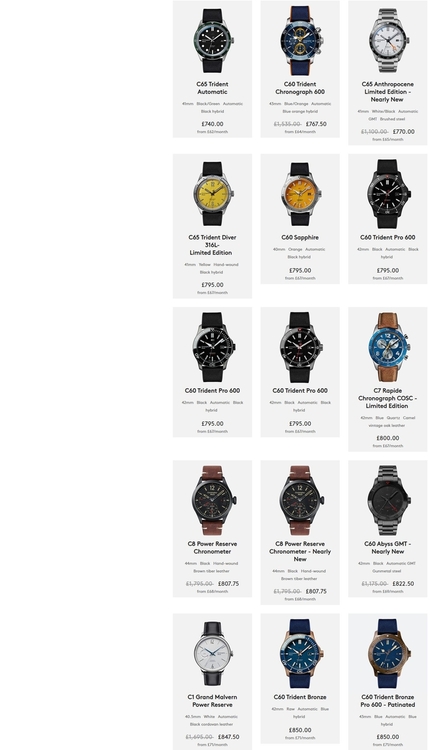
Task: Open the C60 Abyss GMT watch image
Action: [x=388, y=500]
